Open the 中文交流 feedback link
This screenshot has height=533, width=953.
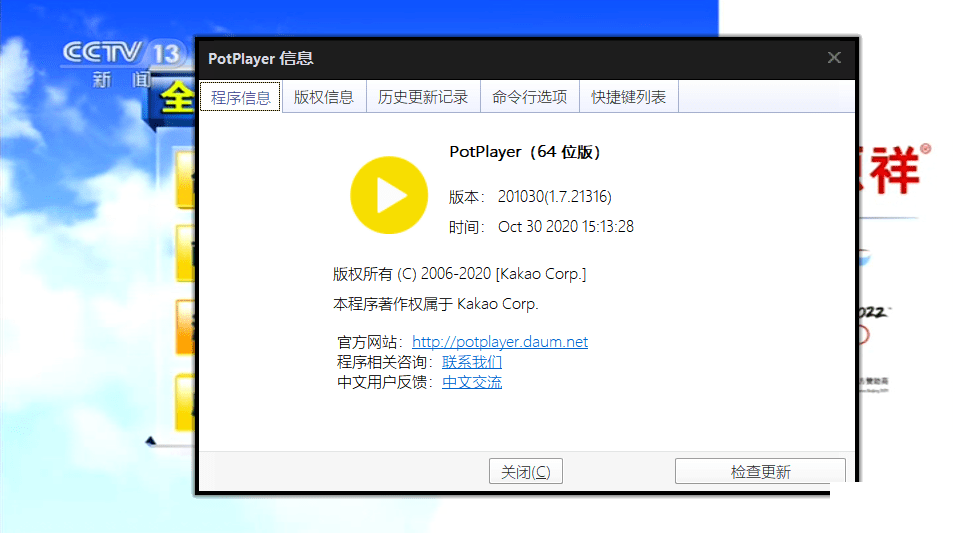[x=472, y=382]
